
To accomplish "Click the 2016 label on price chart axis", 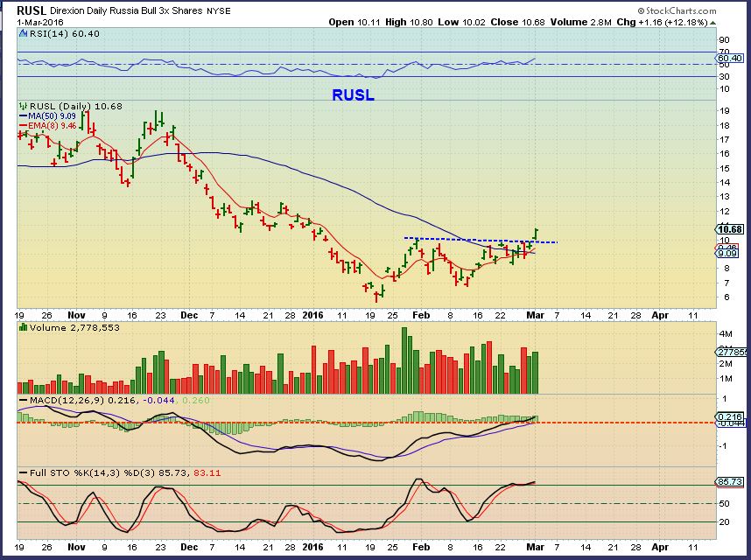I will pos(312,315).
